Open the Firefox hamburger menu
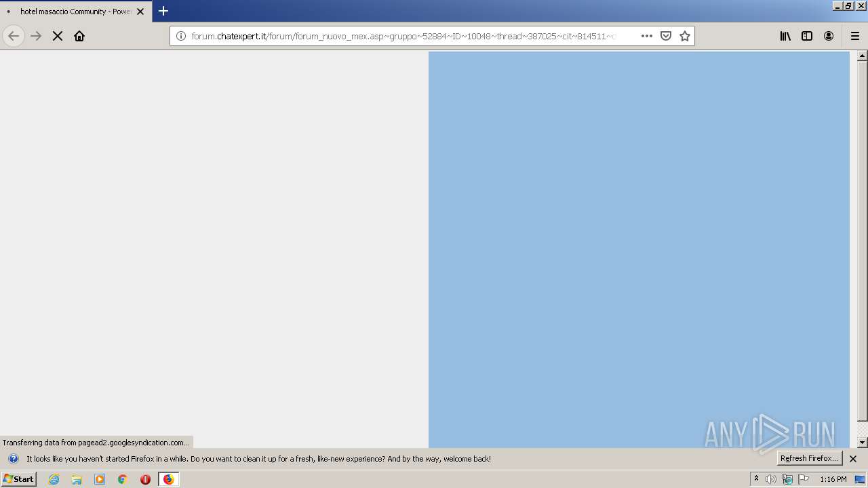This screenshot has width=868, height=488. (855, 36)
